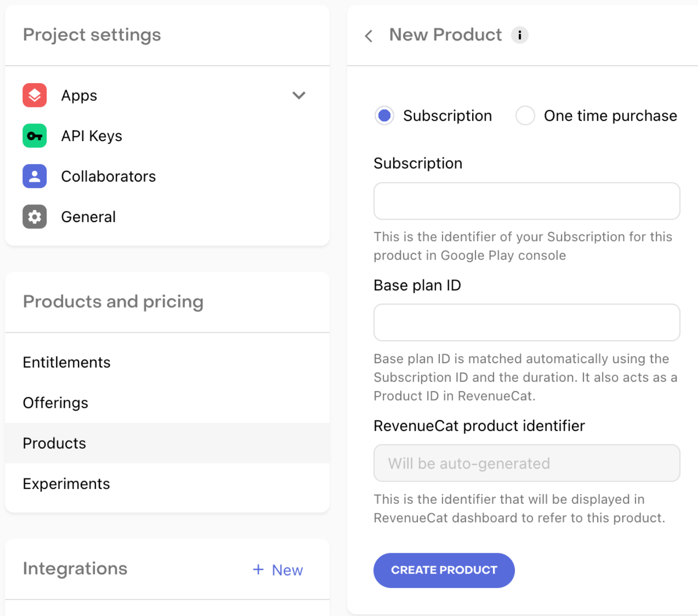Click the red Apps layers icon
Screen dimensions: 698x616
pos(35,95)
